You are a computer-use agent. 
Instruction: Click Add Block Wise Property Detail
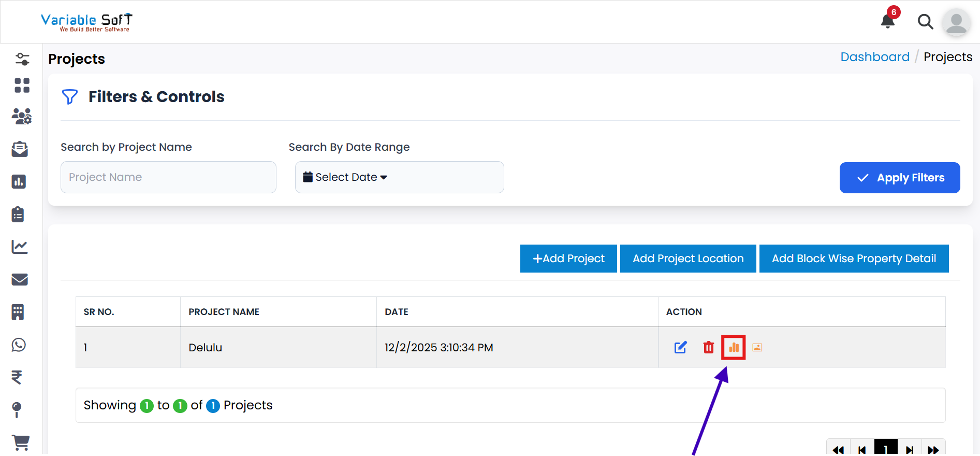click(x=854, y=259)
